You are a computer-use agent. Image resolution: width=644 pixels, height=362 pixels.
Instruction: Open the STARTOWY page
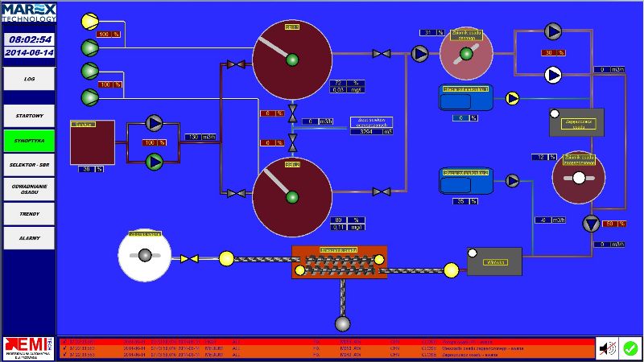tap(28, 116)
